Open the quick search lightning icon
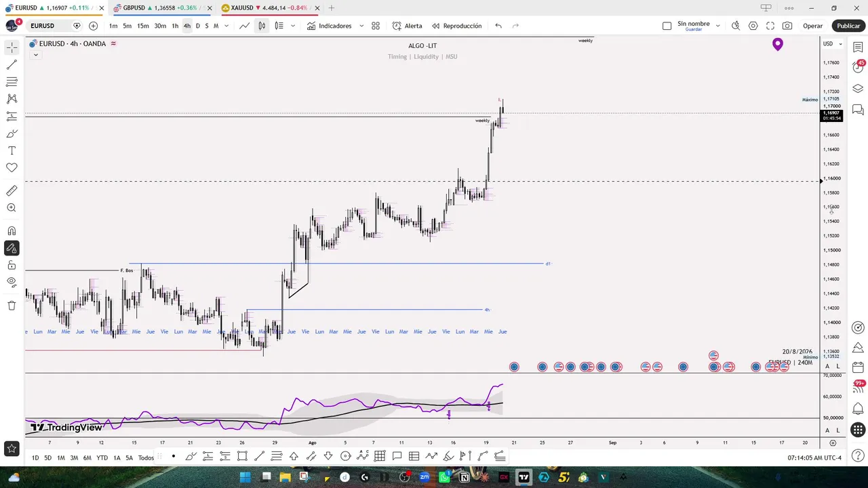Screen dimensions: 868x488 click(736, 26)
